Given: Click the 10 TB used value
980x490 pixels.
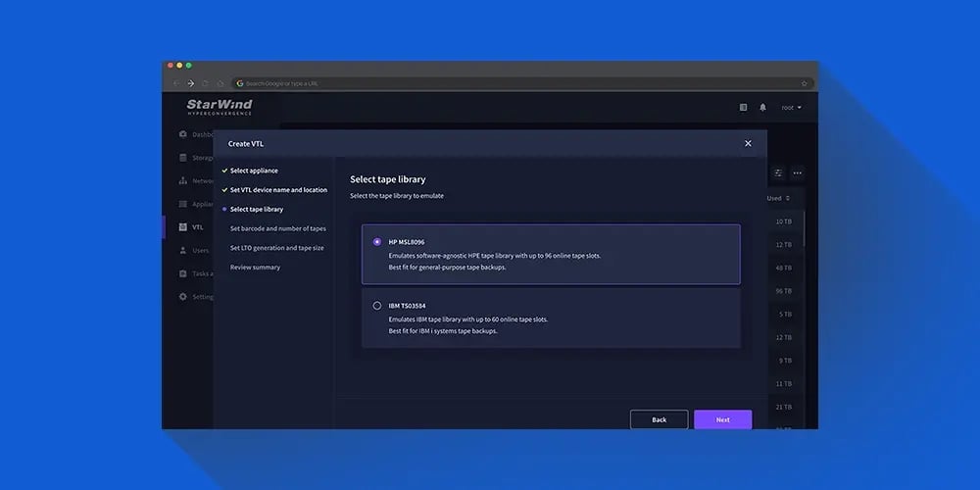Looking at the screenshot, I should pyautogui.click(x=784, y=221).
